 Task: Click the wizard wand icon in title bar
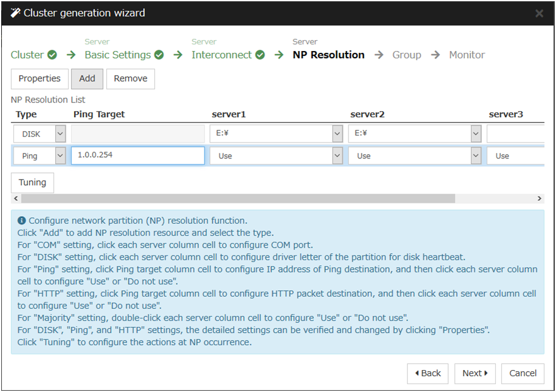tap(16, 13)
